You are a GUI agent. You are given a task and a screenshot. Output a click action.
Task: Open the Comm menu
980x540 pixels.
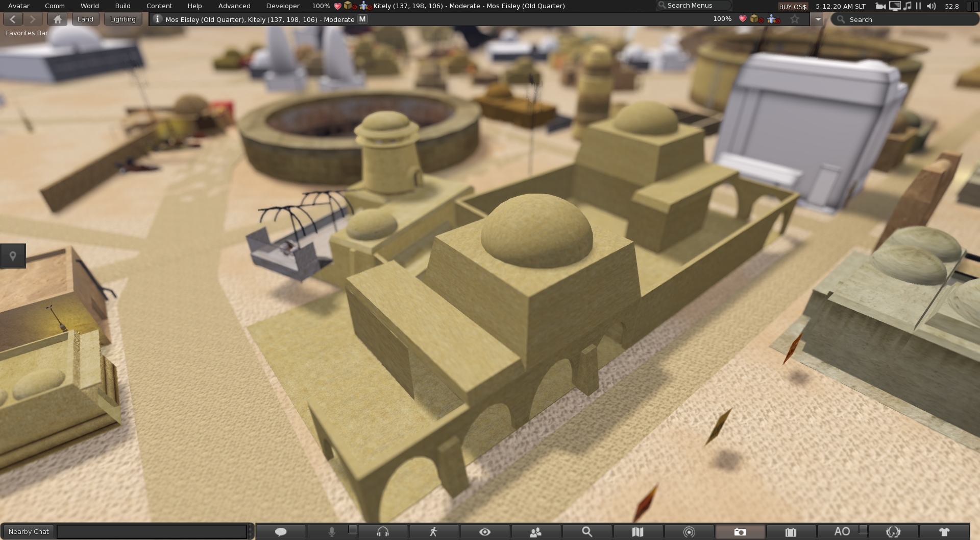click(55, 6)
